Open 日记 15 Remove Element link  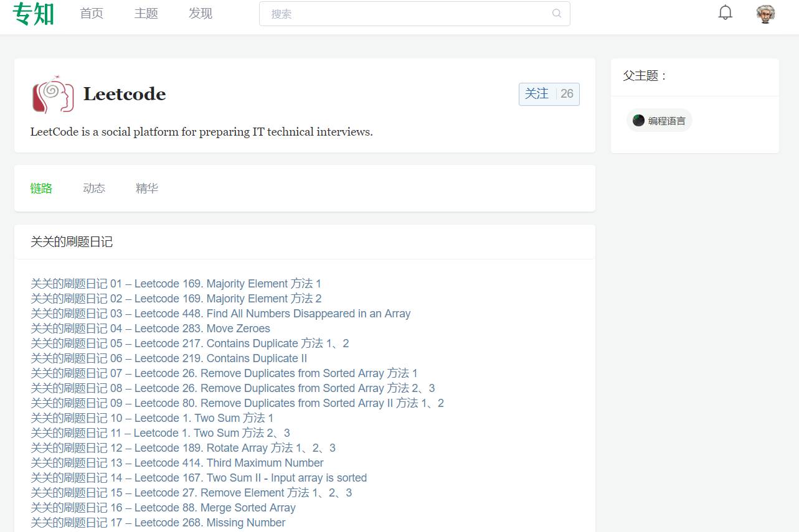(191, 493)
